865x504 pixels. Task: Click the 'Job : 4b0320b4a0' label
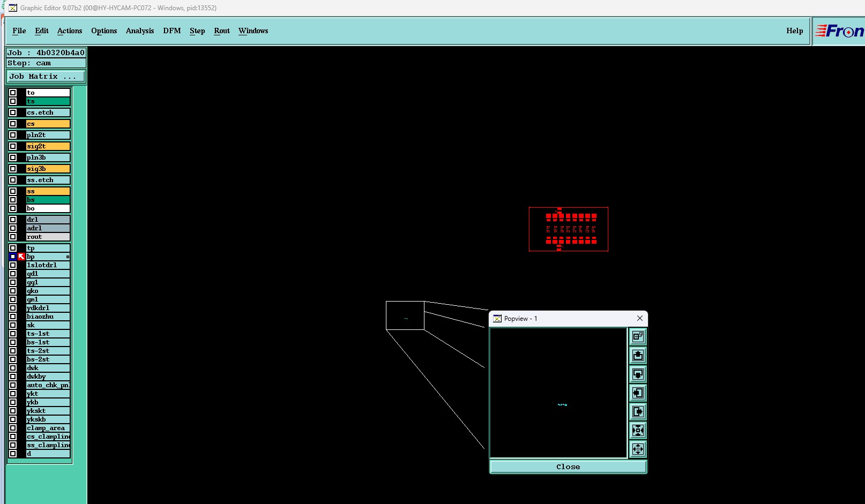click(x=46, y=52)
